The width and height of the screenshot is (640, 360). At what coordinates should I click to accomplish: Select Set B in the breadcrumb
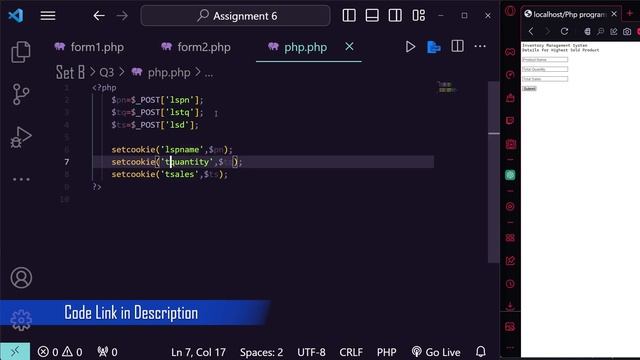tap(70, 72)
